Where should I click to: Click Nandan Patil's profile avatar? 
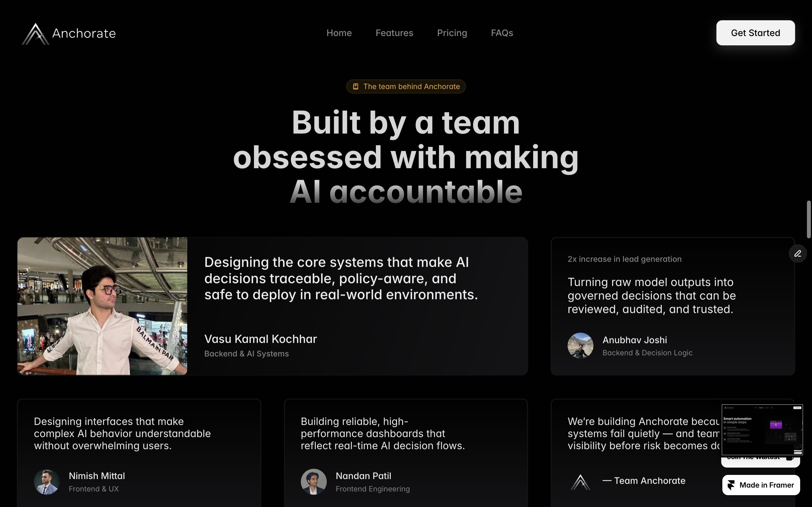(314, 482)
